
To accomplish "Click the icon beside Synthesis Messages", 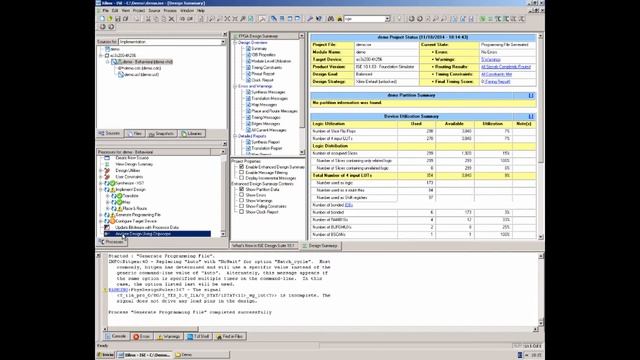I will pos(248,92).
